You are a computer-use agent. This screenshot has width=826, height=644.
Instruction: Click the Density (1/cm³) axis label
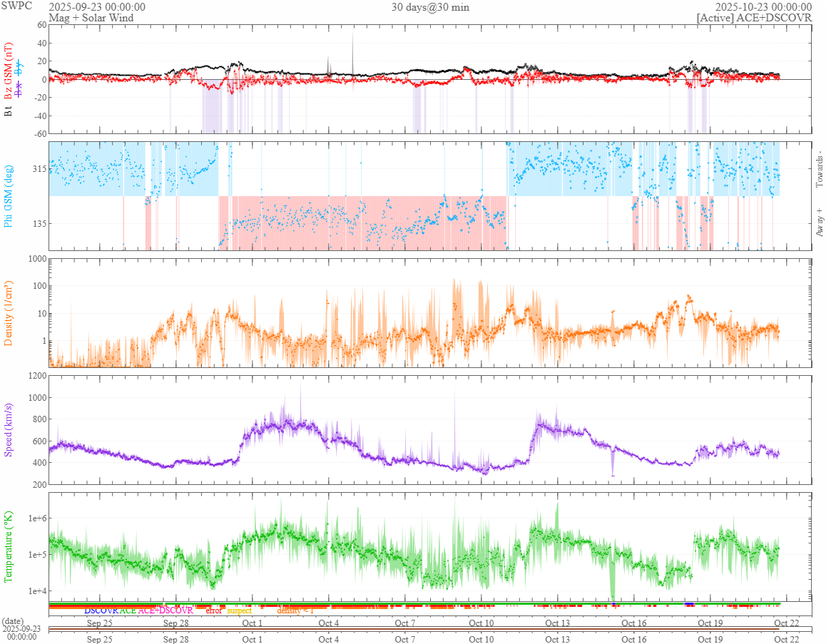pyautogui.click(x=8, y=313)
